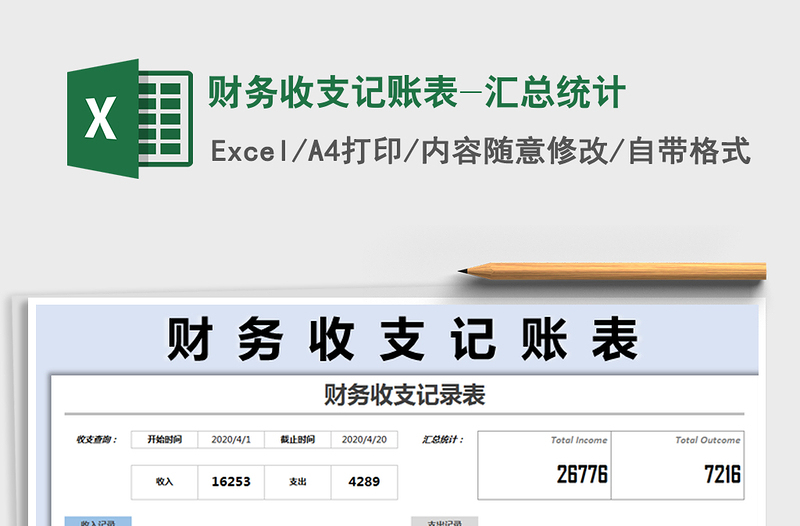Select the expense value 4289
The height and width of the screenshot is (526, 800).
pos(364,482)
